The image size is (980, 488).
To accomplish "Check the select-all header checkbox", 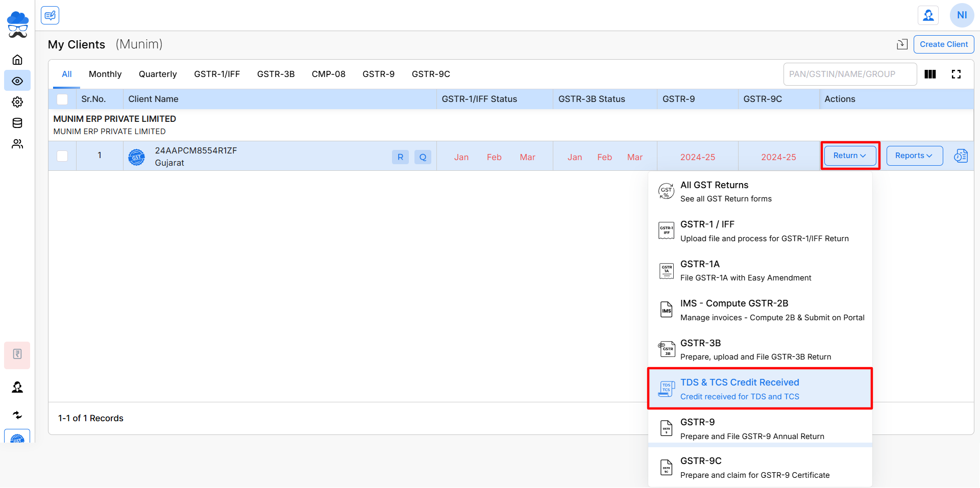I will pos(62,99).
